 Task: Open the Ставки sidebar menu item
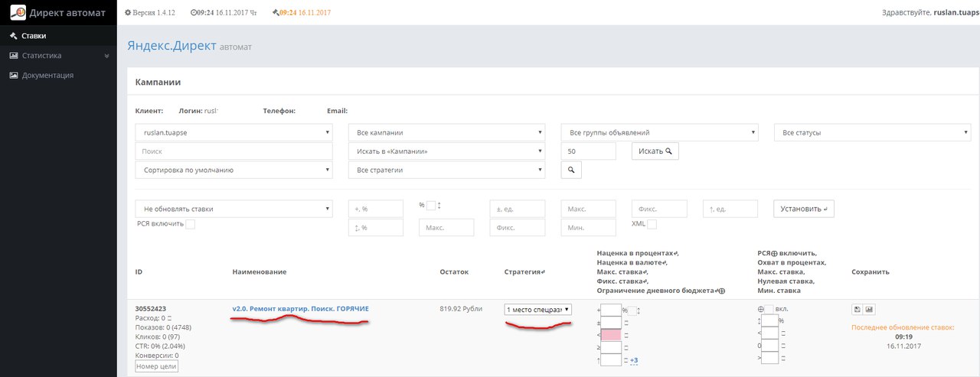point(34,36)
